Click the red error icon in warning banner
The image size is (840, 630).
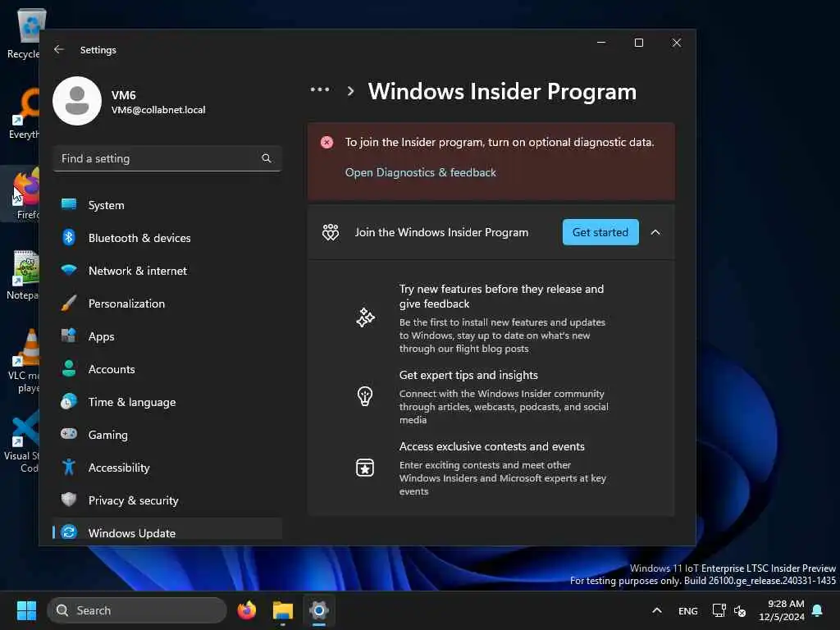pos(326,142)
